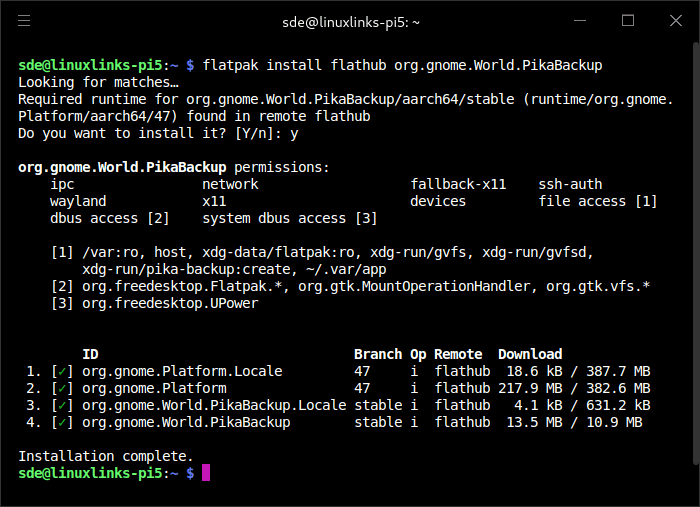Image resolution: width=700 pixels, height=507 pixels.
Task: Click the 'Remote' column header
Action: point(458,354)
